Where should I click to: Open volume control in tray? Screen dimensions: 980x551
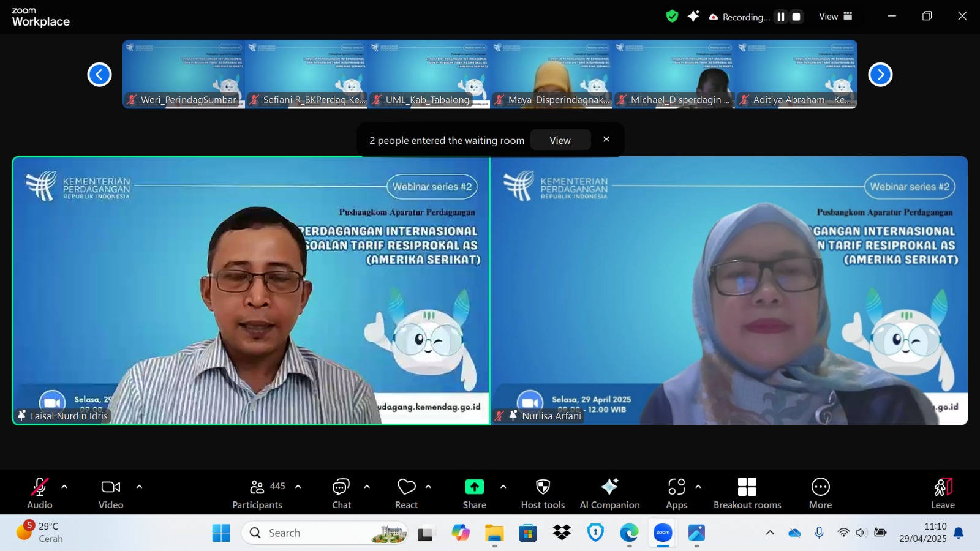point(861,533)
